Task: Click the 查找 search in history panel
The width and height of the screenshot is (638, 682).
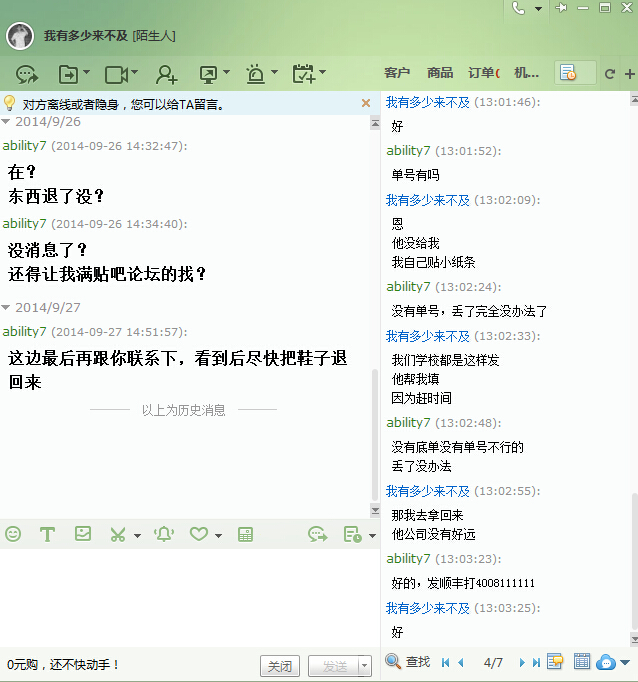Action: 408,662
